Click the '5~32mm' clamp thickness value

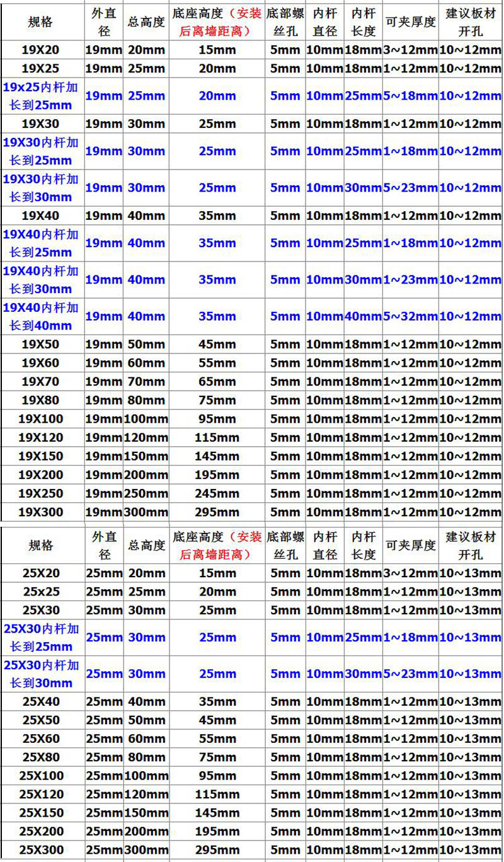[410, 316]
